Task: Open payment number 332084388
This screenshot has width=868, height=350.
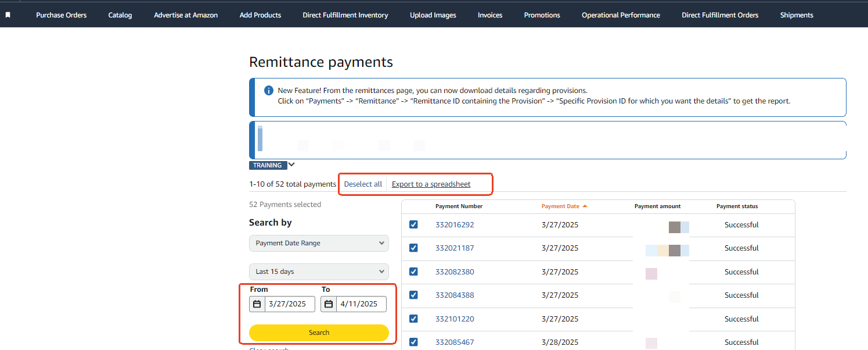Action: tap(455, 295)
